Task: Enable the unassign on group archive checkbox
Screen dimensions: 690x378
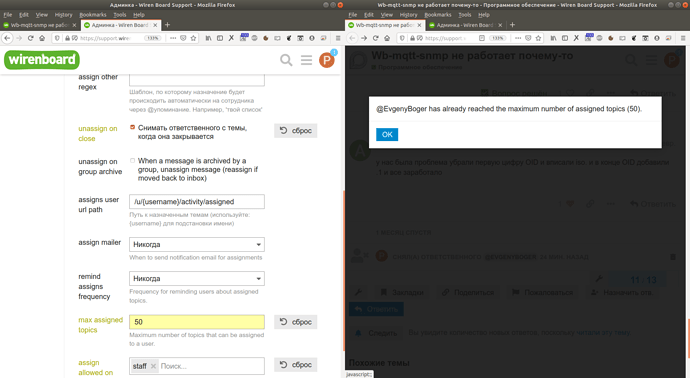Action: 132,161
